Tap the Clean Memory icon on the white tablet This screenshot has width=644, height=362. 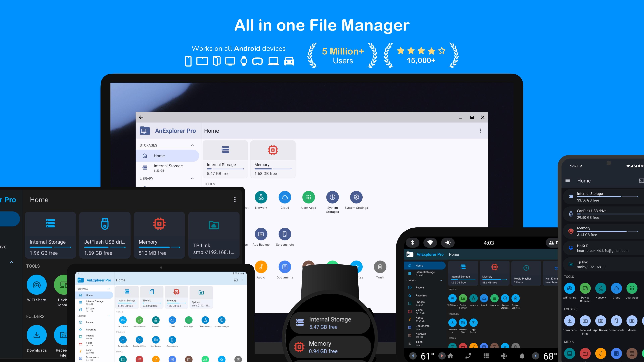pyautogui.click(x=205, y=320)
